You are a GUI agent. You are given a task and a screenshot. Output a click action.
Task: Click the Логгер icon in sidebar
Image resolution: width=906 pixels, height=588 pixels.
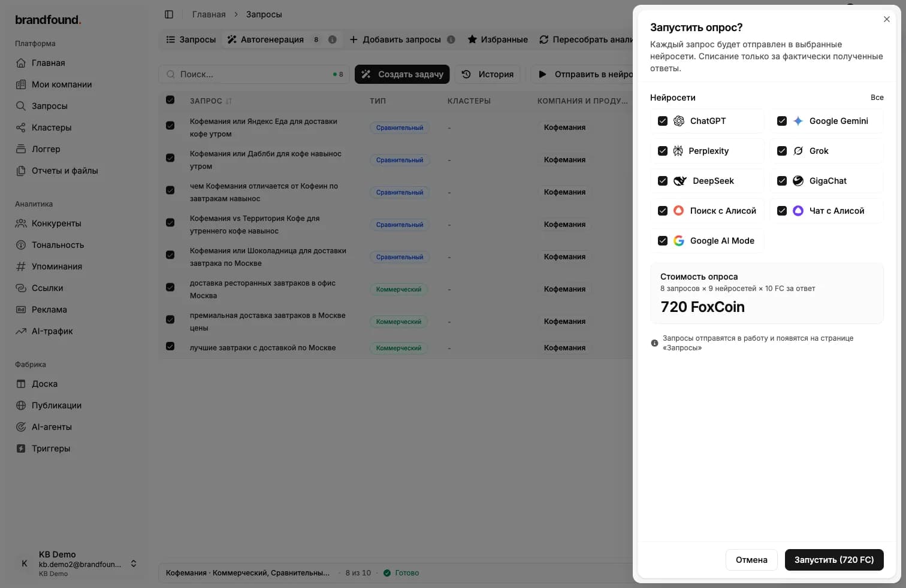coord(21,149)
